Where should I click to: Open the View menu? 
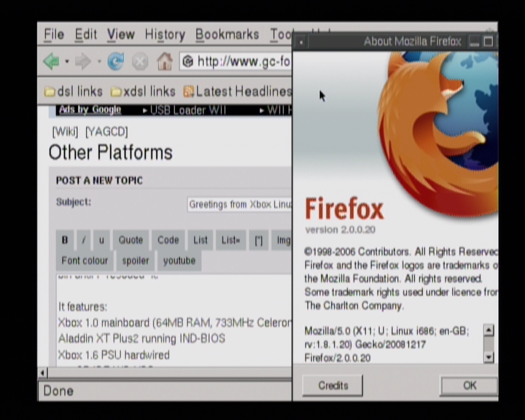121,34
